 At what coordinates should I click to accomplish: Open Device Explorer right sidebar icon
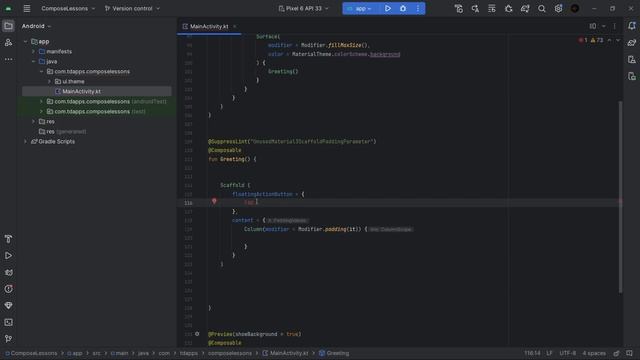click(632, 76)
